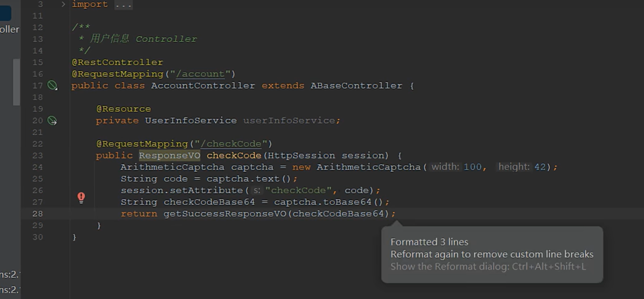Click the gutter icon on userInfoService line
The image size is (644, 299).
pyautogui.click(x=52, y=121)
